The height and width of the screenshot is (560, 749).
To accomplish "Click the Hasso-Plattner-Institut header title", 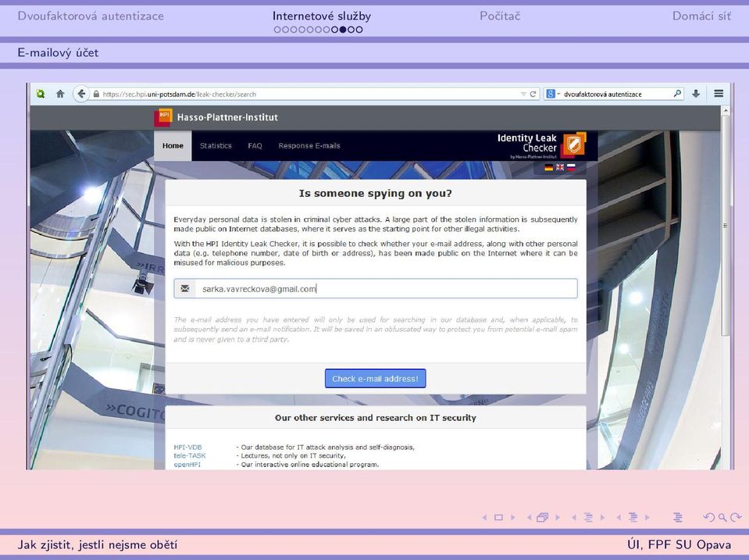I will pos(227,117).
